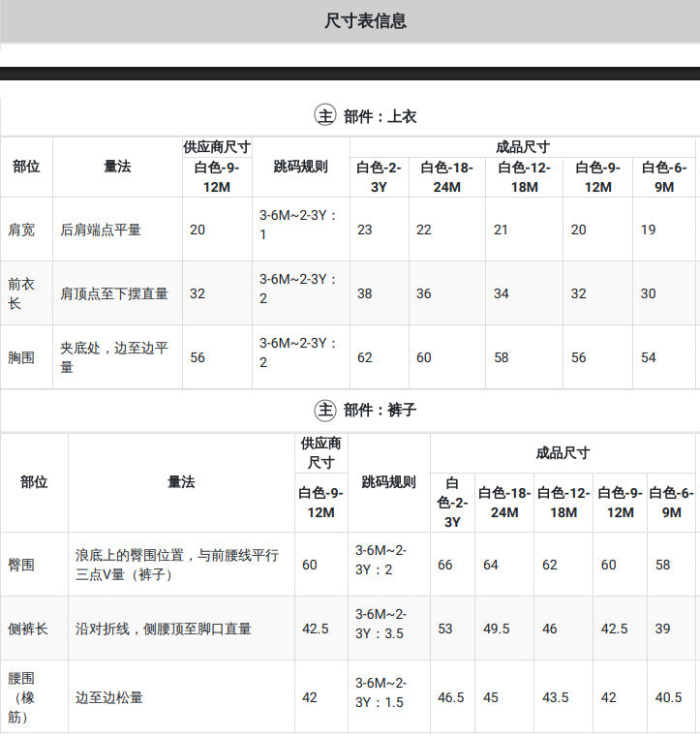Select the 白色-18-24M column header in the 上衣 table
700x737 pixels.
tap(446, 177)
